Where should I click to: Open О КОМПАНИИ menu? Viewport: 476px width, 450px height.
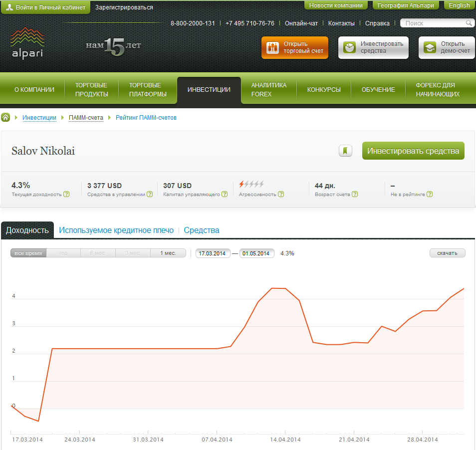[34, 89]
